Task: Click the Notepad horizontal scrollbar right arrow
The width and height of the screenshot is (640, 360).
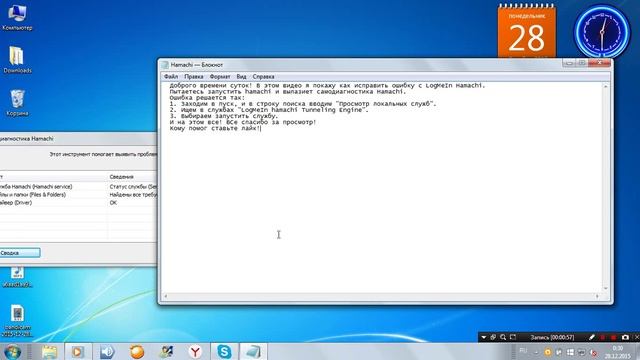Action: tap(598, 296)
